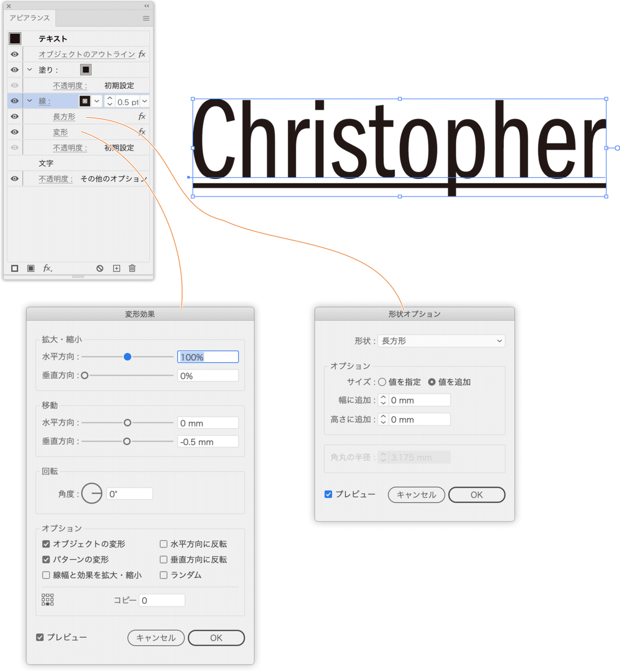
Task: Toggle プレビュー in 形状オプション dialog
Action: [x=328, y=494]
